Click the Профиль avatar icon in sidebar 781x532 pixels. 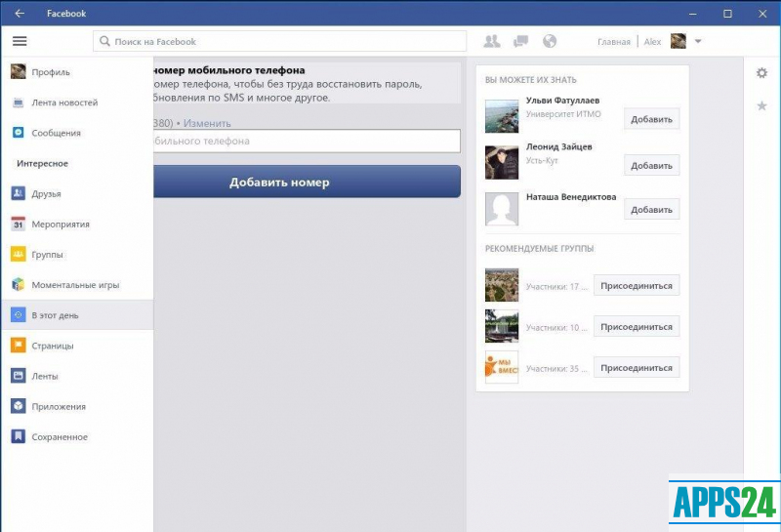(x=19, y=71)
